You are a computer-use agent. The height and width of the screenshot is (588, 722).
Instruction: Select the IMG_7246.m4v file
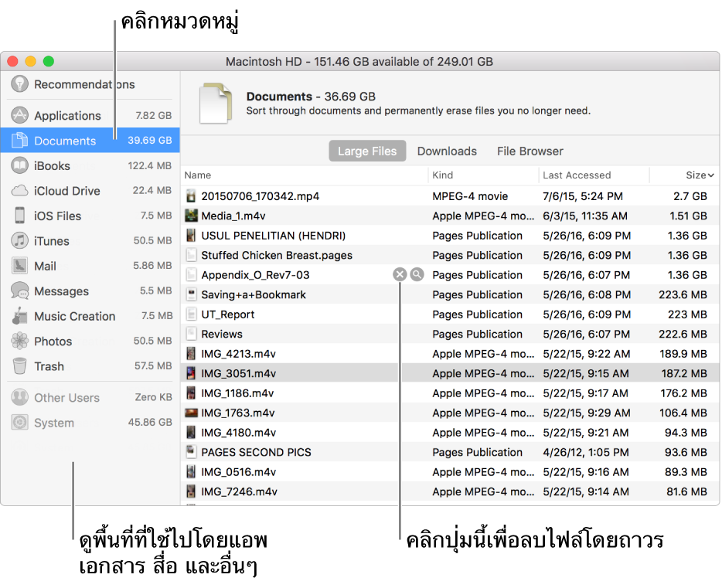tap(239, 491)
